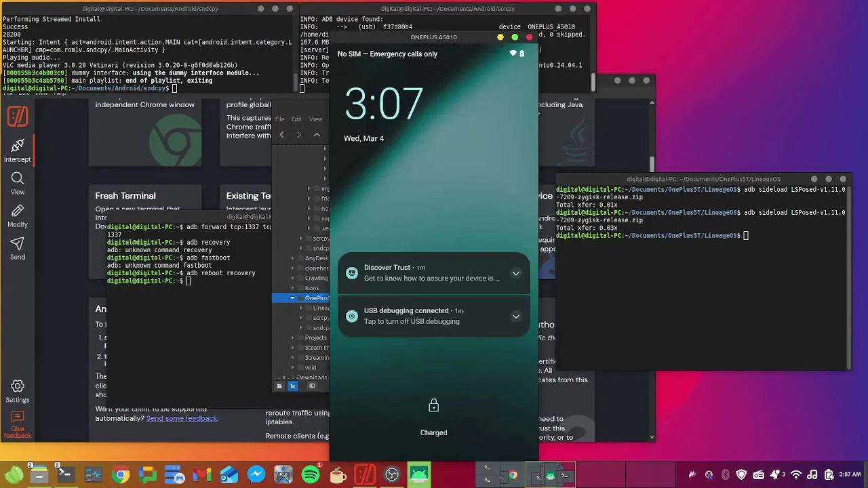Viewport: 868px width, 488px height.
Task: Expand the Discover Trust notification
Action: click(x=516, y=273)
